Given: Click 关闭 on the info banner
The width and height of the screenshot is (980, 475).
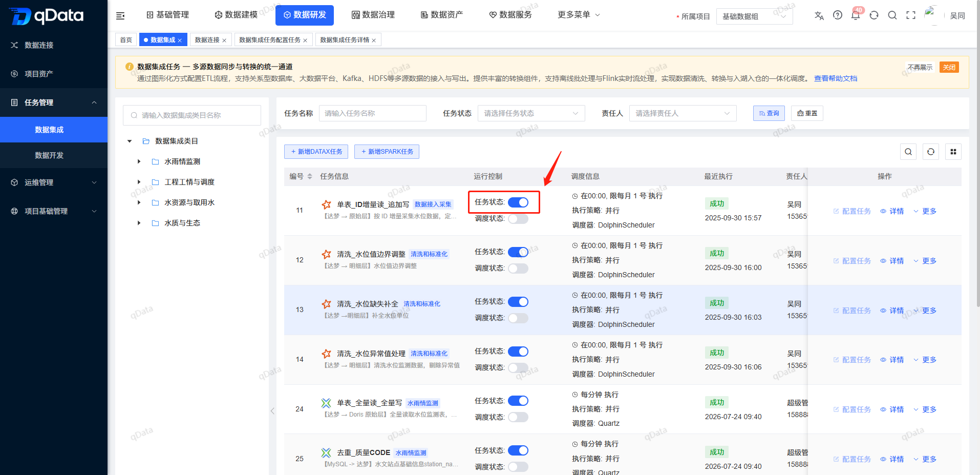Looking at the screenshot, I should pyautogui.click(x=949, y=67).
